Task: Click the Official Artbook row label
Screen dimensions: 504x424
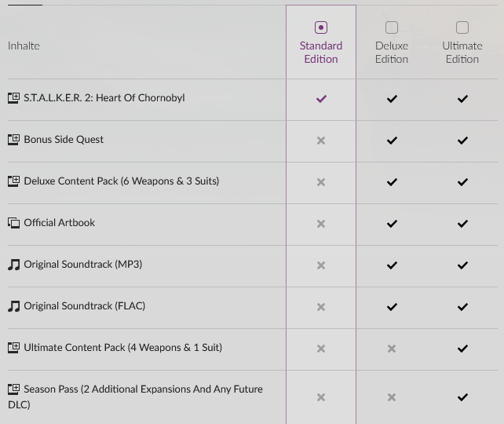Action: pos(60,223)
